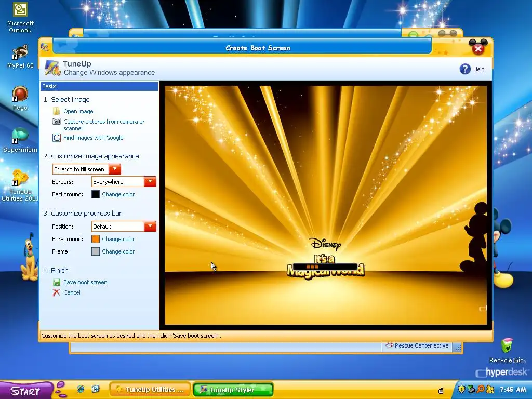Switch to TuneUp Styler taskbar button
Image resolution: width=532 pixels, height=399 pixels.
click(233, 390)
